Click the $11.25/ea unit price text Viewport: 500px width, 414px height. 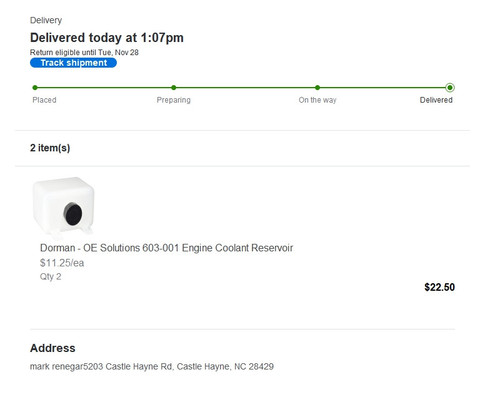tap(62, 263)
